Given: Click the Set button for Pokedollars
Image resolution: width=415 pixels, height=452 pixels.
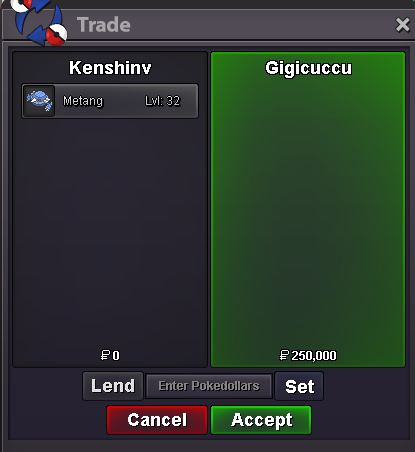Looking at the screenshot, I should (x=299, y=386).
